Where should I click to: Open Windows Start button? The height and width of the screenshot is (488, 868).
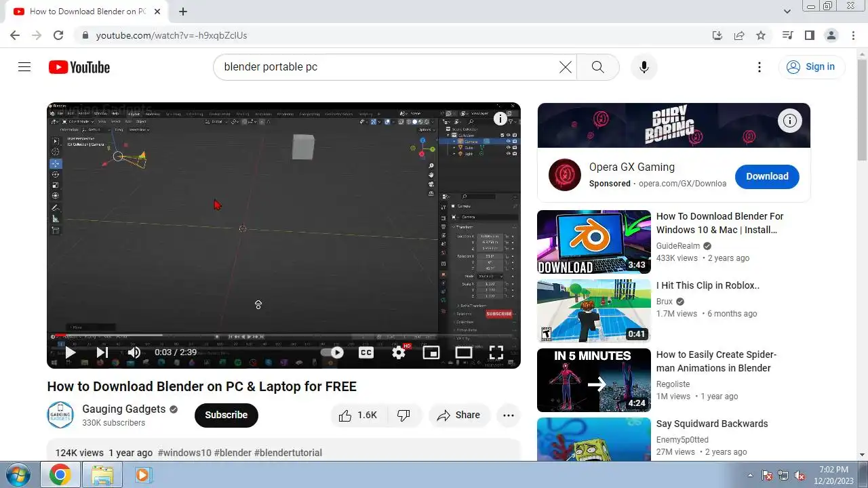(18, 474)
